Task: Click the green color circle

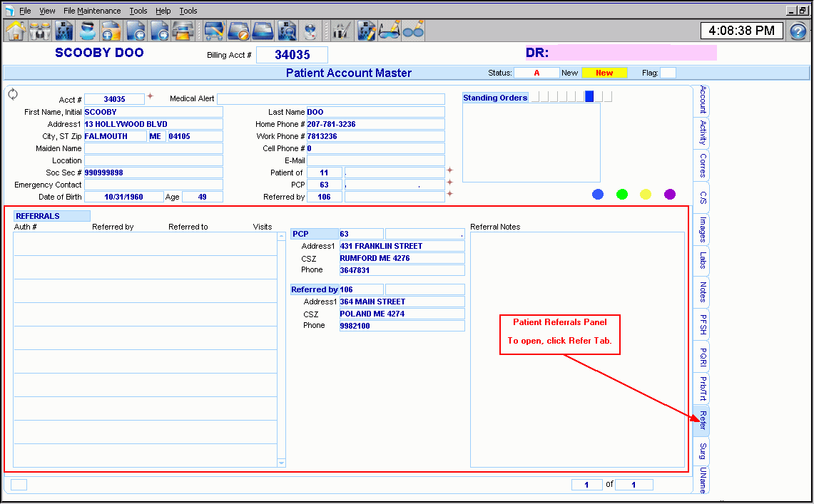Action: [x=622, y=194]
